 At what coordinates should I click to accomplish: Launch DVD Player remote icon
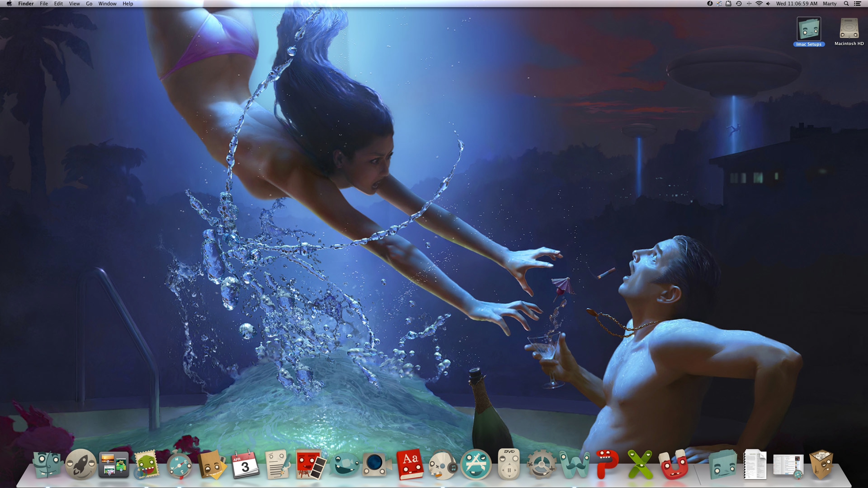509,464
